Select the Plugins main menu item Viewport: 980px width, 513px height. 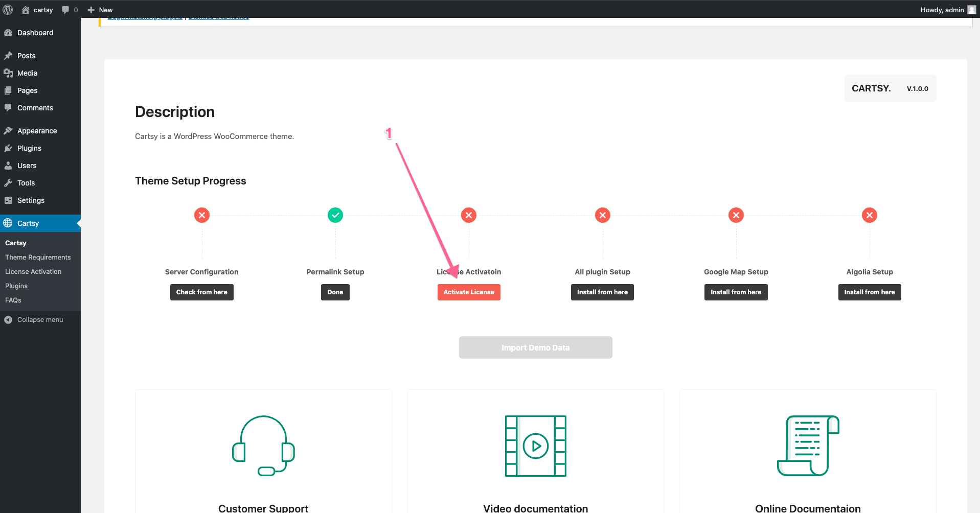[40, 148]
